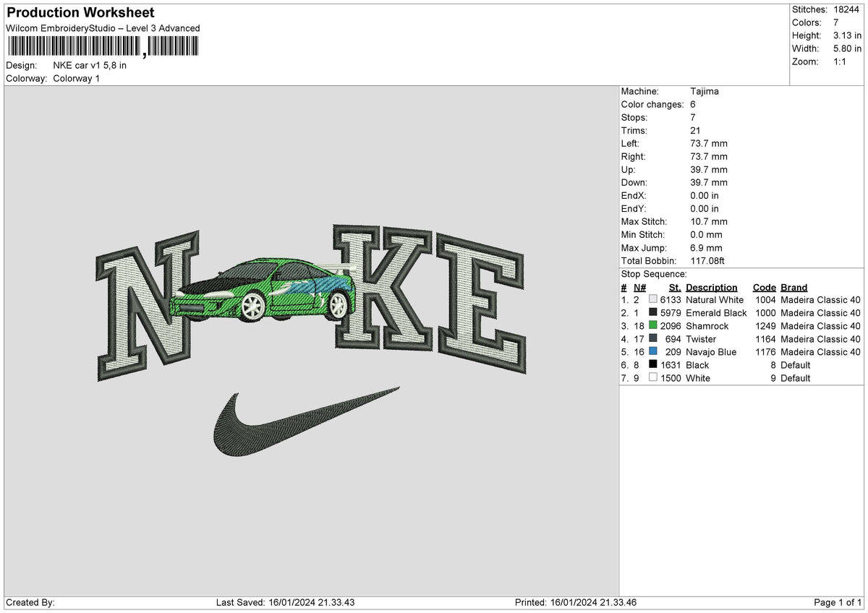Screen dimensions: 868x613
Task: Click the stitch count "2096"
Action: point(671,326)
